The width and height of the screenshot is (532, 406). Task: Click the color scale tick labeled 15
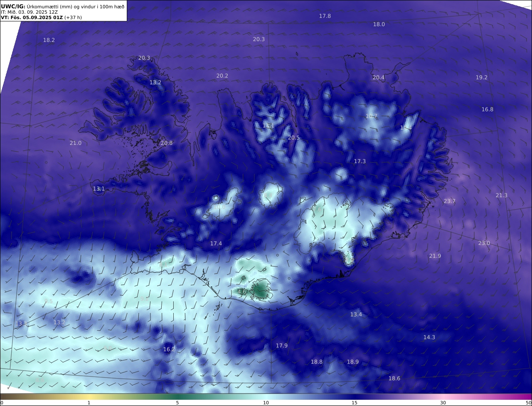[355, 403]
